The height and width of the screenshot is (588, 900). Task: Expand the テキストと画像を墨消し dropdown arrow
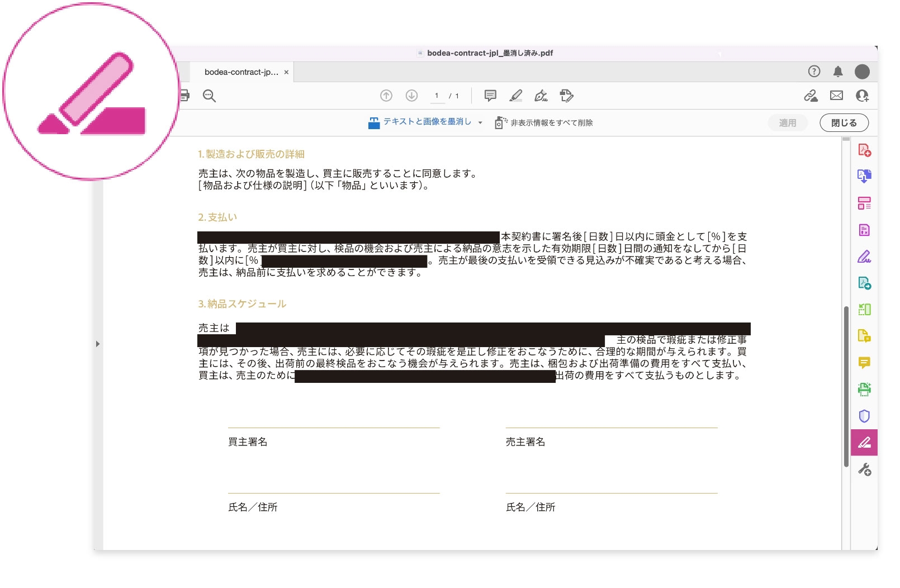pos(480,123)
